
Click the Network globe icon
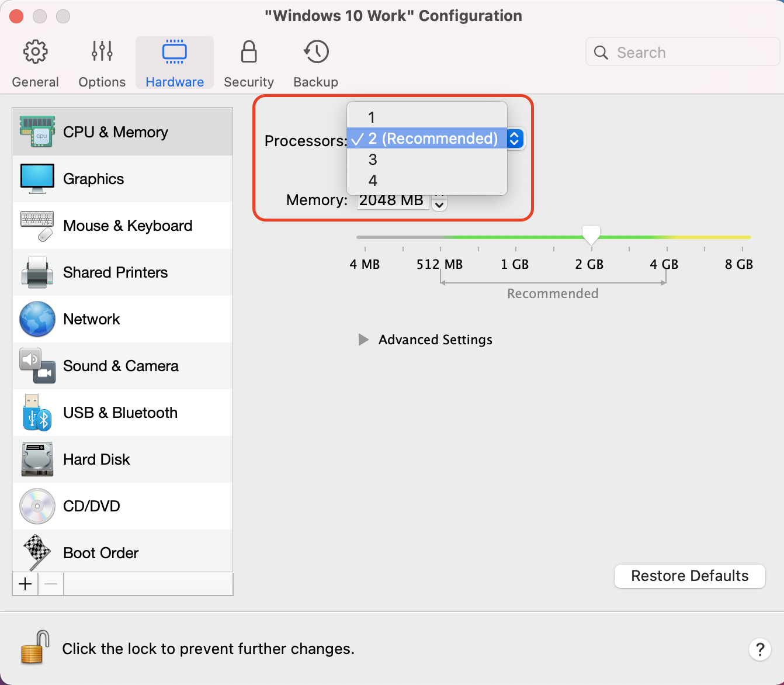pos(37,319)
